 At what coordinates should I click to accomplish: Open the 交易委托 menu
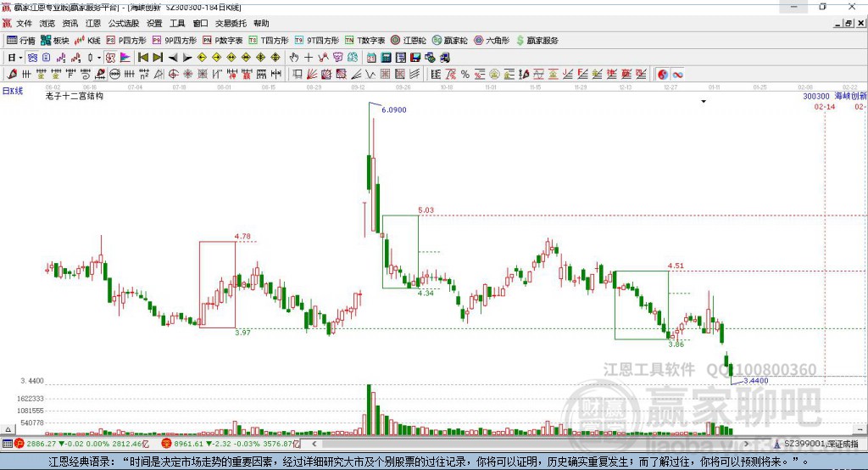point(231,23)
